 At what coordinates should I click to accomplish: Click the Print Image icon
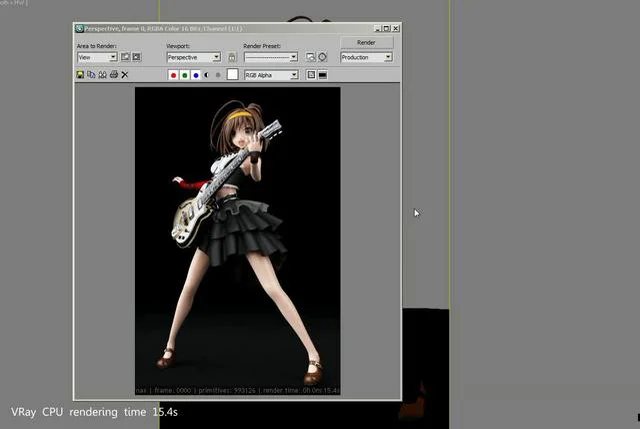[114, 75]
